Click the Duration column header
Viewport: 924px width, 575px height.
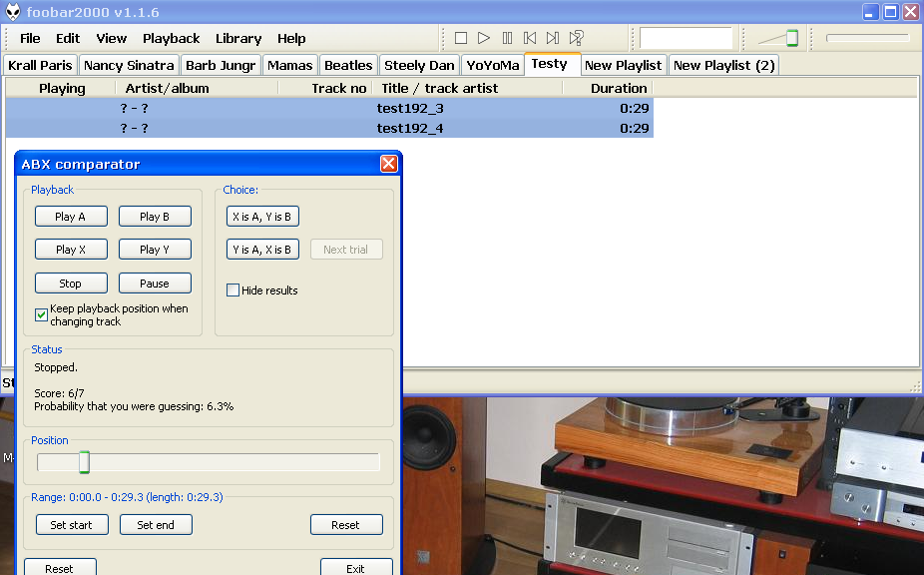click(608, 89)
